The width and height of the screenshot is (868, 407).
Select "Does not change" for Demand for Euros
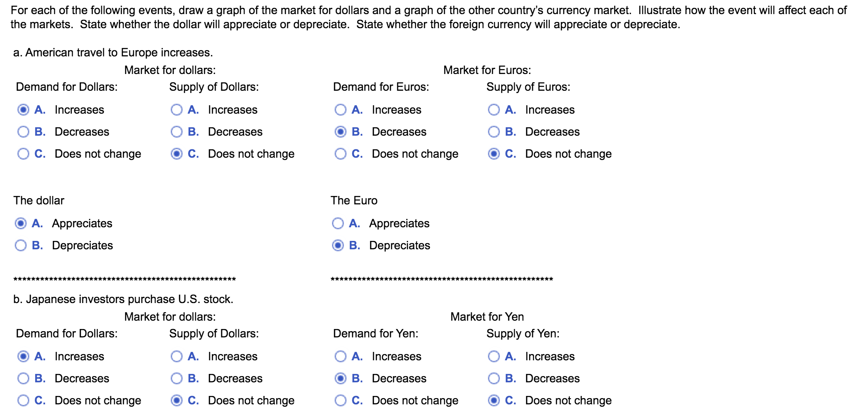pyautogui.click(x=341, y=153)
